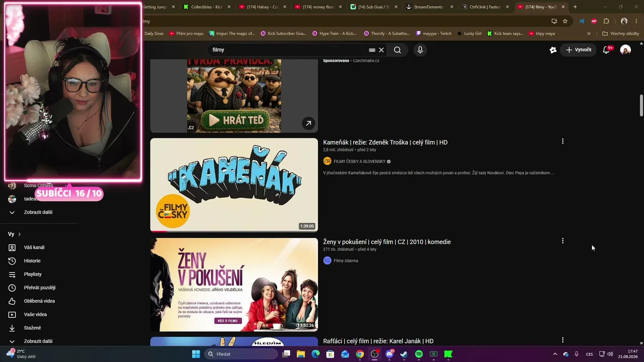Open the Windows Start menu

196,354
